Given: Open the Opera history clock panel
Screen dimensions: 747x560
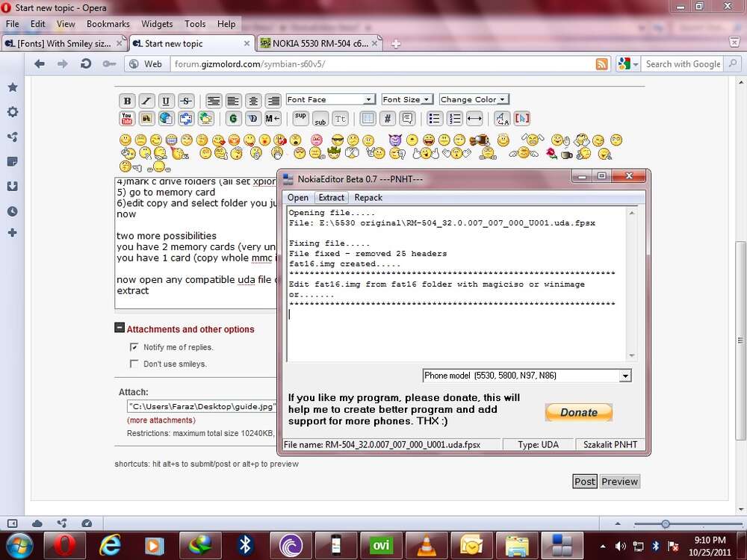Looking at the screenshot, I should [x=13, y=211].
